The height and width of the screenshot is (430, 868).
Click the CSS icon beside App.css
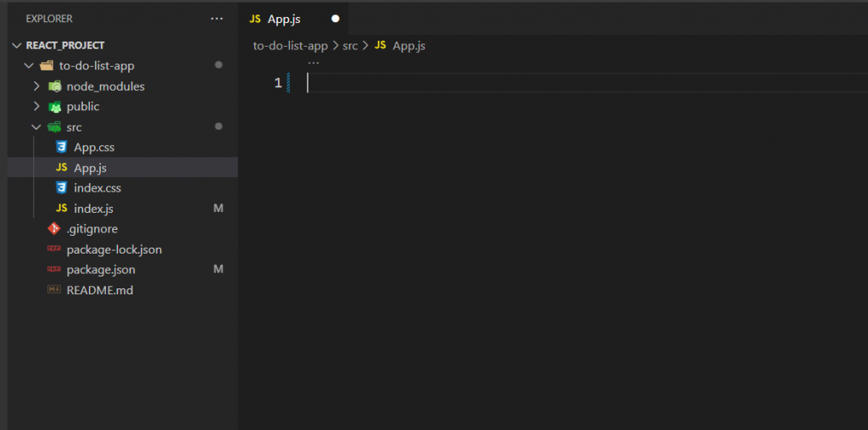point(61,148)
